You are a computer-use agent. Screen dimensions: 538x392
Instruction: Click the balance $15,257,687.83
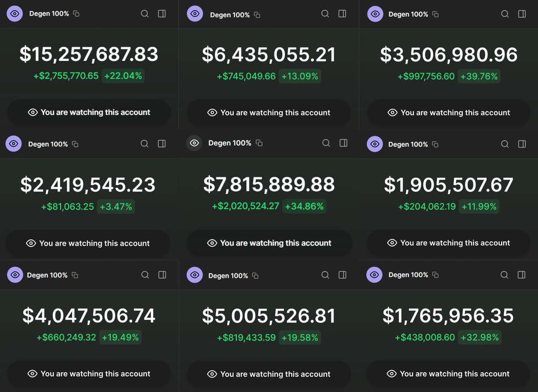pos(89,54)
